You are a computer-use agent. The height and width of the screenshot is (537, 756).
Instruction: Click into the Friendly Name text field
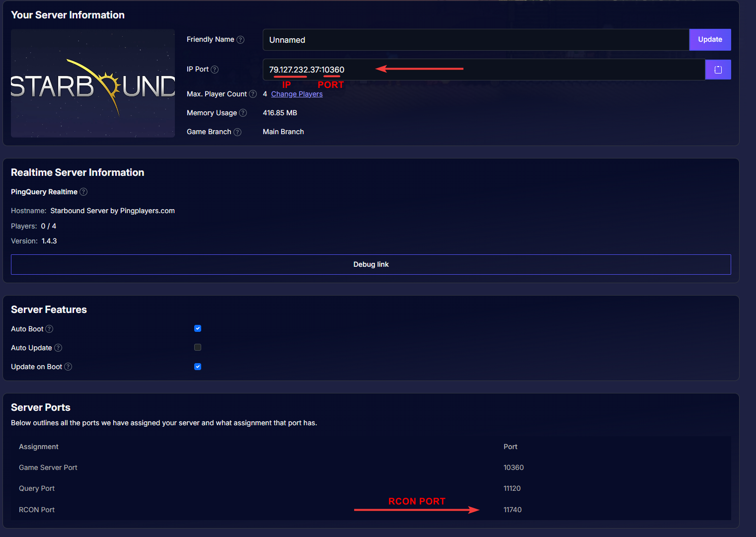click(x=475, y=40)
